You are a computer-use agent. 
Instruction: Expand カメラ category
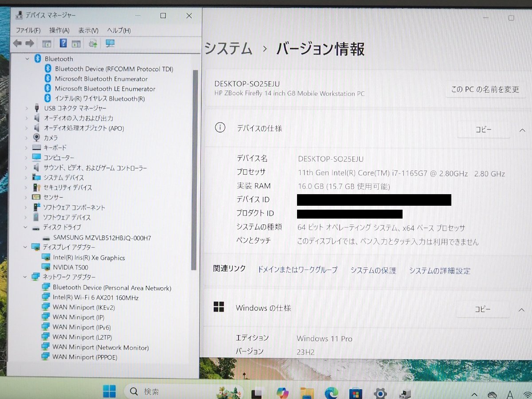pos(26,138)
